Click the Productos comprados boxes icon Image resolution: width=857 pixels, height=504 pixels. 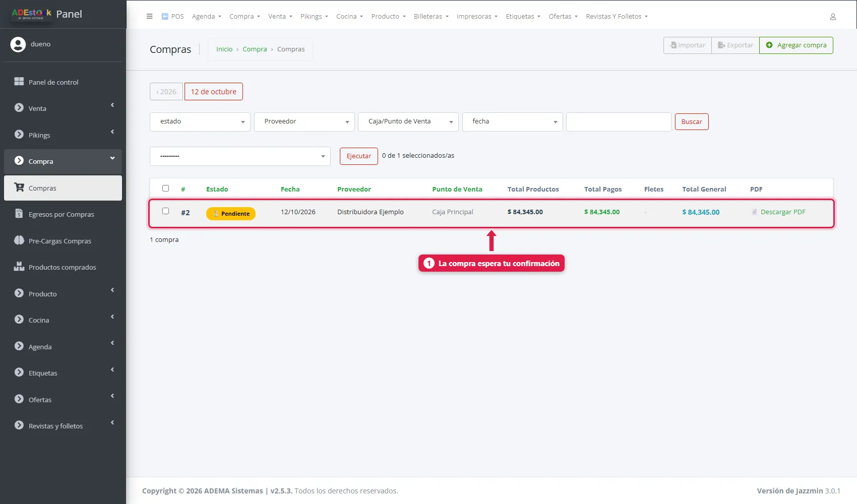pyautogui.click(x=19, y=267)
